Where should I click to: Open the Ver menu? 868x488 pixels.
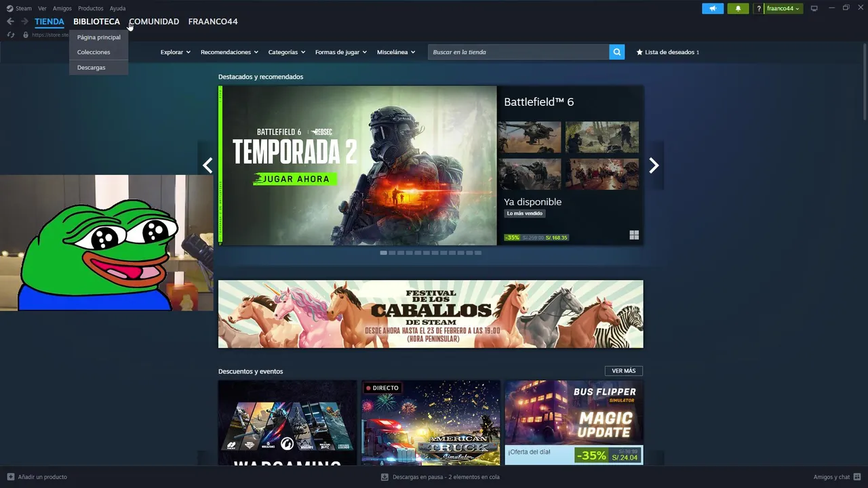tap(42, 8)
